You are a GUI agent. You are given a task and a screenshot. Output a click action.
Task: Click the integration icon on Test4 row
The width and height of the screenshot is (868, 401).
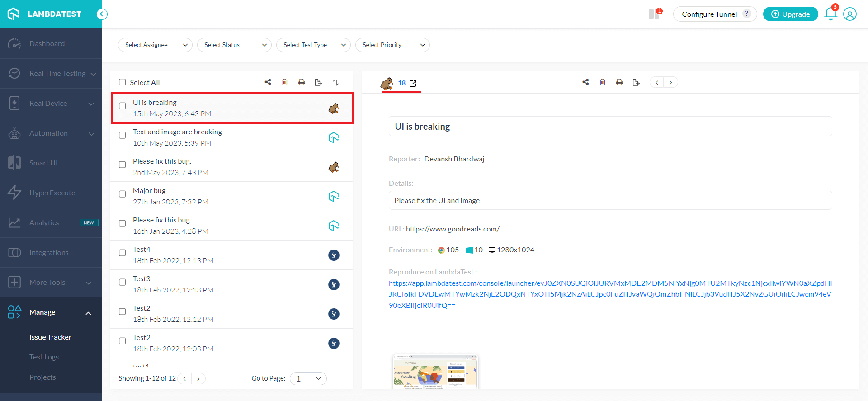coord(334,255)
